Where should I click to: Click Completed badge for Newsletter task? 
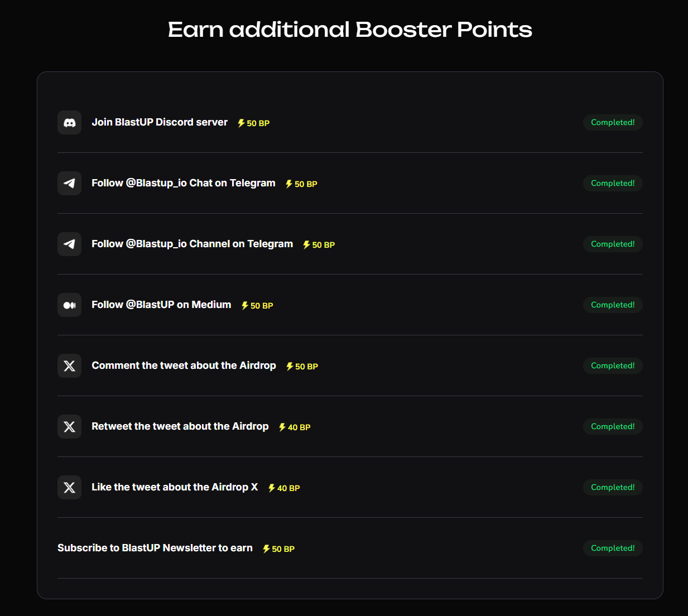click(613, 548)
